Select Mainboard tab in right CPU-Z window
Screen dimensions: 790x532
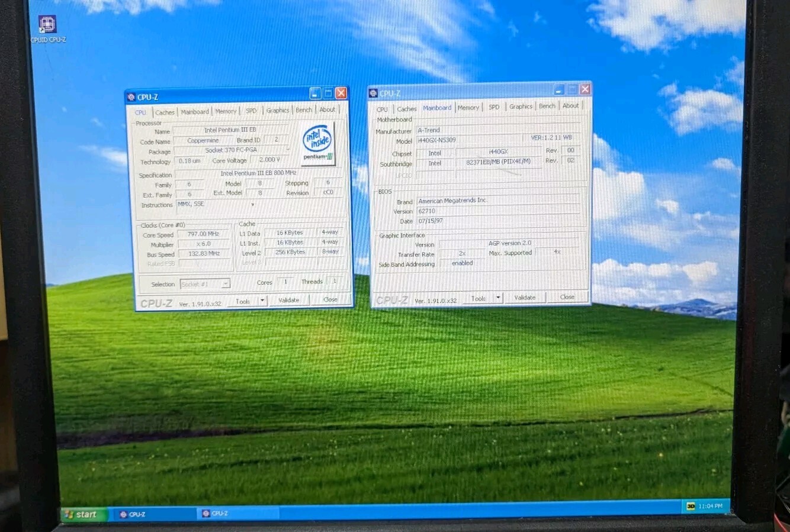(x=437, y=108)
